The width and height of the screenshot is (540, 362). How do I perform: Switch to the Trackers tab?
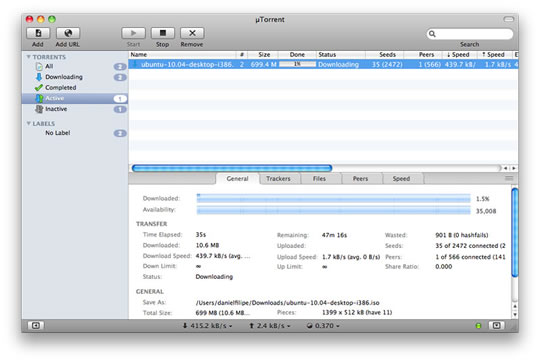pos(278,179)
